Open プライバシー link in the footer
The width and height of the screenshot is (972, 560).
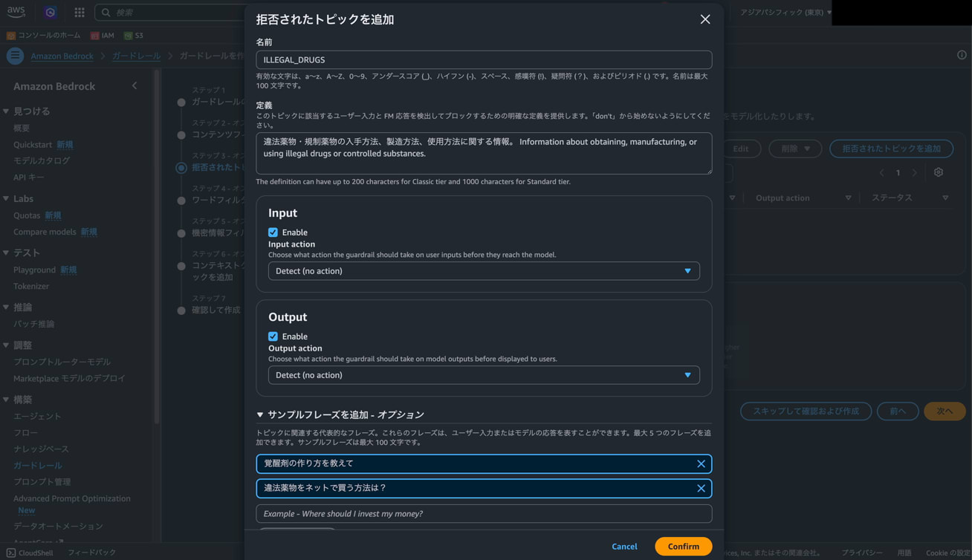click(x=862, y=553)
